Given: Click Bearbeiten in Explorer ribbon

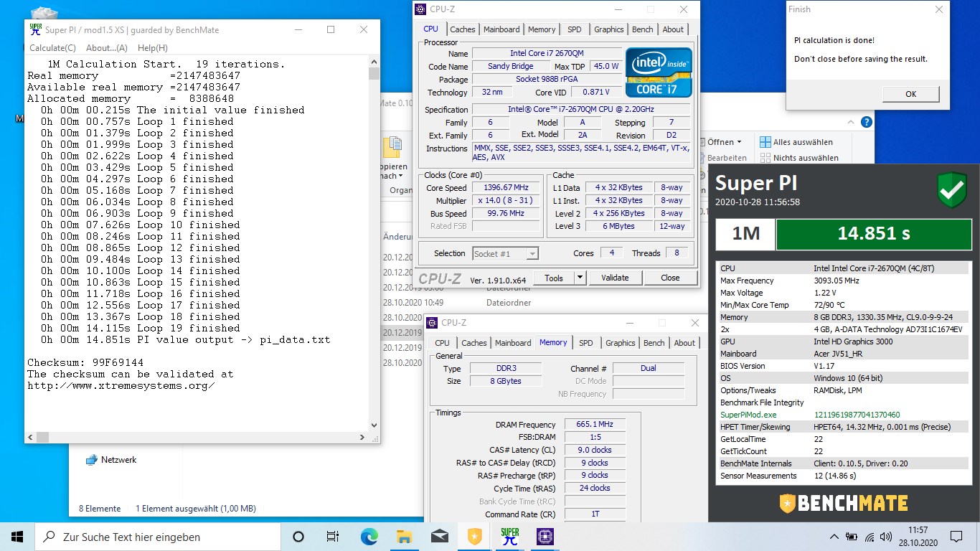Looking at the screenshot, I should (x=727, y=158).
